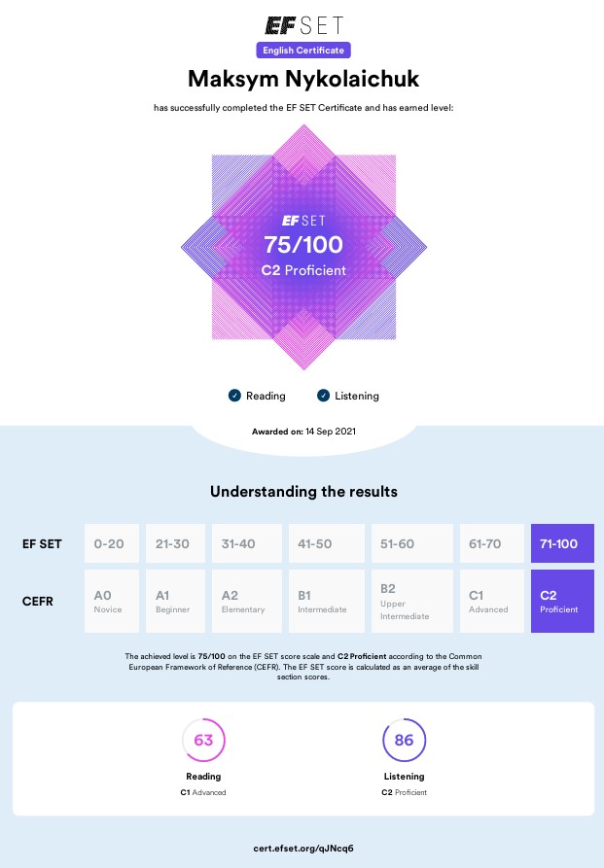This screenshot has width=604, height=868.
Task: Select the C2 Proficient CEFR box
Action: (562, 601)
